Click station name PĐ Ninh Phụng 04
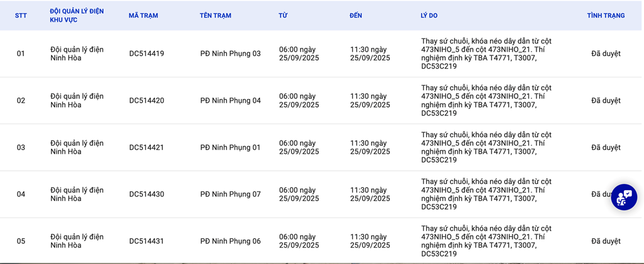This screenshot has width=644, height=264. tap(230, 101)
